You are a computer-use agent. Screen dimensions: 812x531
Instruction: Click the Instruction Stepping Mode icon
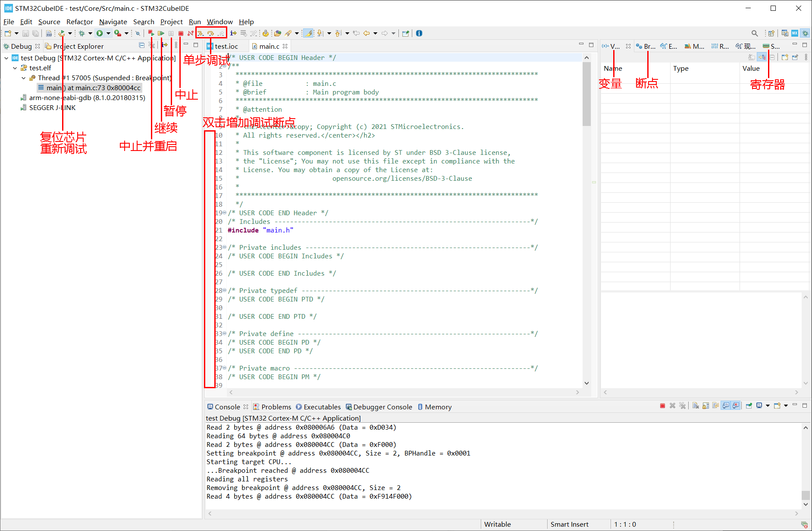tap(233, 33)
